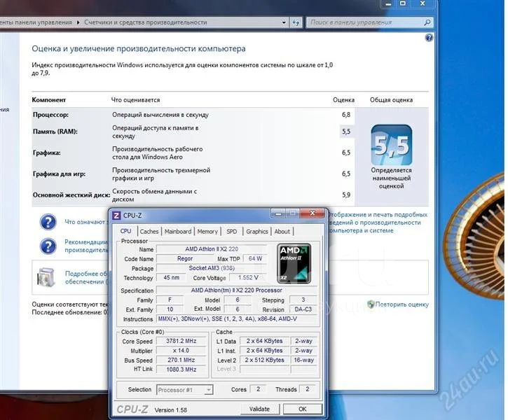Open the Processor #1 selection dropdown
Viewport: 508px width, 420px height.
[x=184, y=390]
